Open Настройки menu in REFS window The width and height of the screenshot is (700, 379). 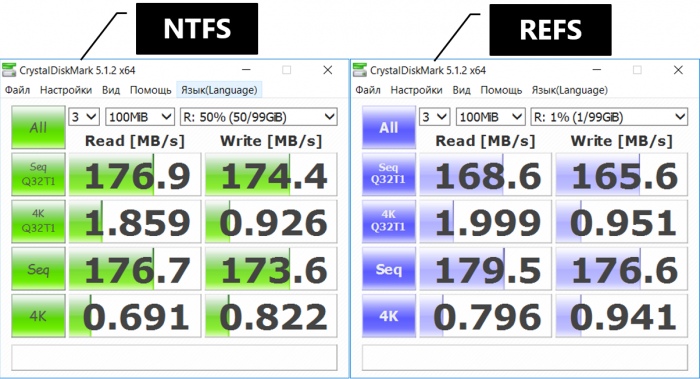416,90
